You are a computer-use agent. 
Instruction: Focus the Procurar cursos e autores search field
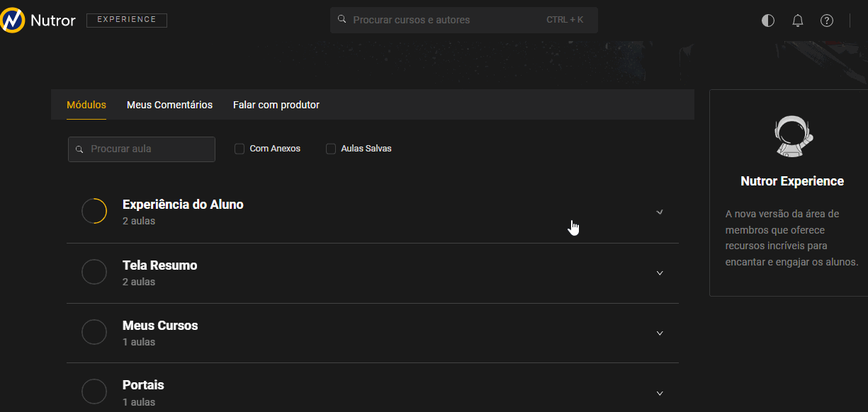pyautogui.click(x=463, y=20)
